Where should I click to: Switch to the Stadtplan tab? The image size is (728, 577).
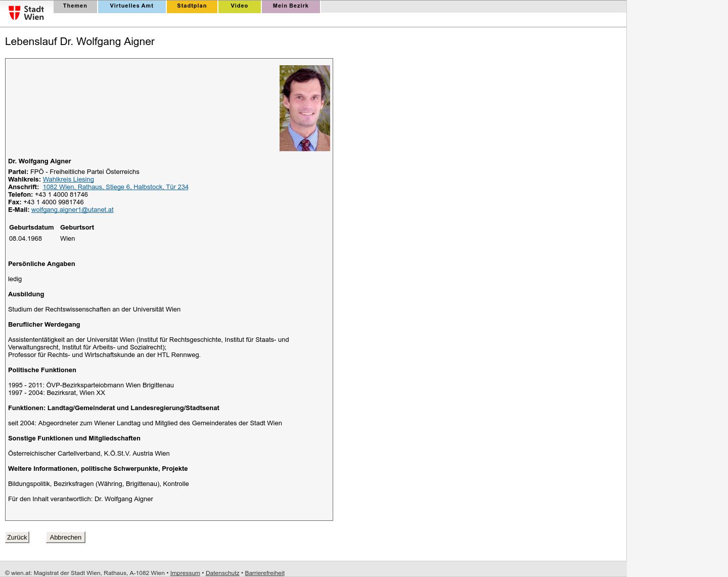coord(192,6)
